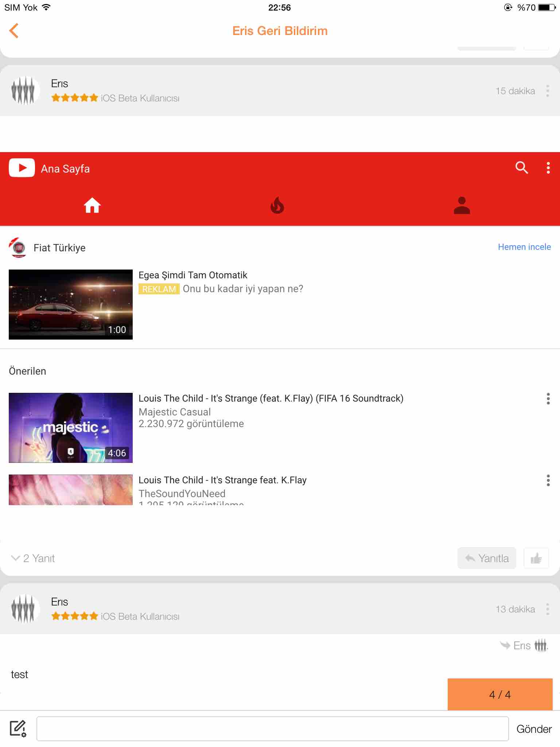Click the Hemen incele link
560x747 pixels.
click(524, 247)
